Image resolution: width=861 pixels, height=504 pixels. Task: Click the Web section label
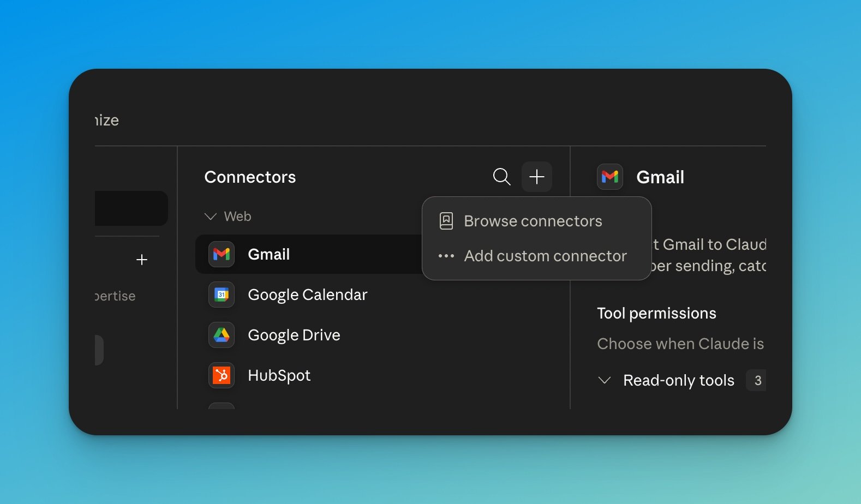[x=237, y=217]
